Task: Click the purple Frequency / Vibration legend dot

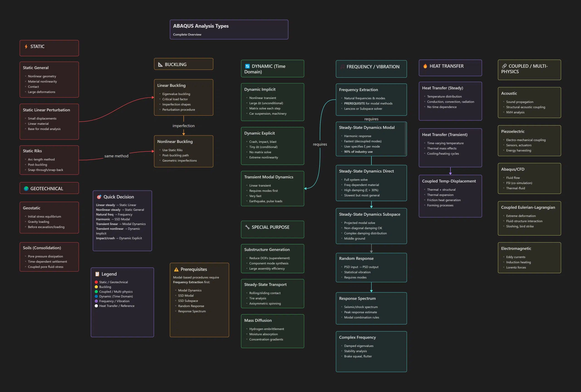Action: (96, 301)
